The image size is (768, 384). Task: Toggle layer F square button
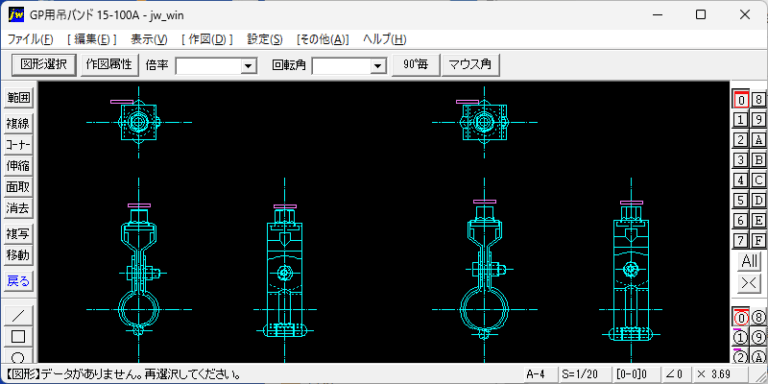pos(758,240)
